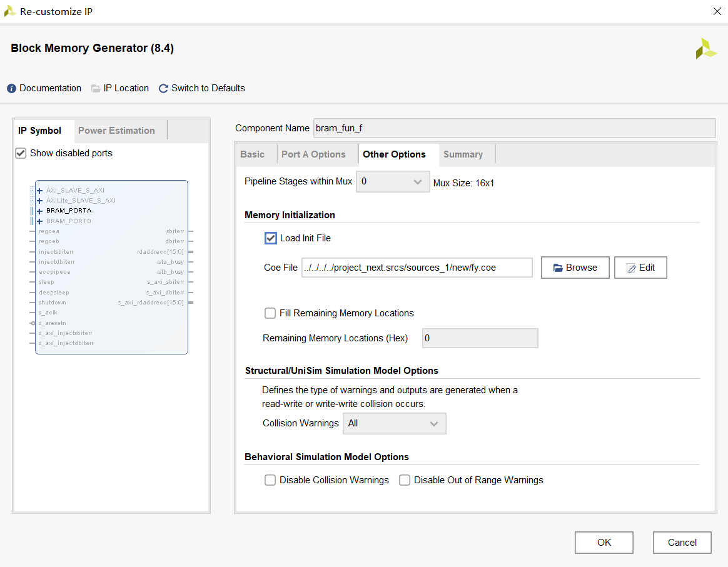728x567 pixels.
Task: Click the Coe File path field
Action: tap(417, 268)
